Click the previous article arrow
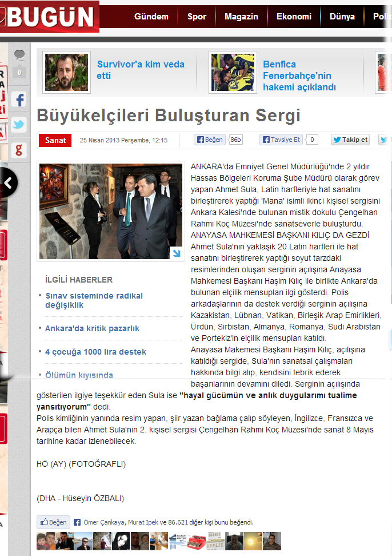Image resolution: width=392 pixels, height=556 pixels. click(x=8, y=182)
